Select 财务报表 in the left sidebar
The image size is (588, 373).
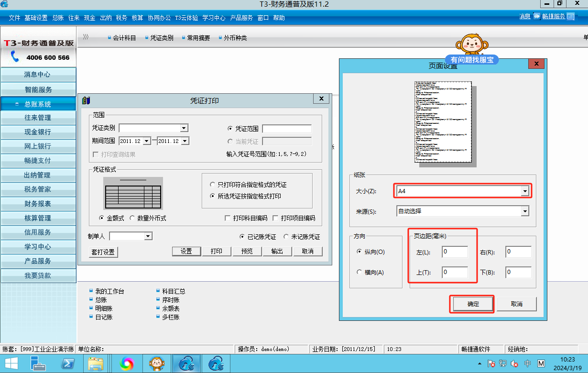pyautogui.click(x=38, y=204)
